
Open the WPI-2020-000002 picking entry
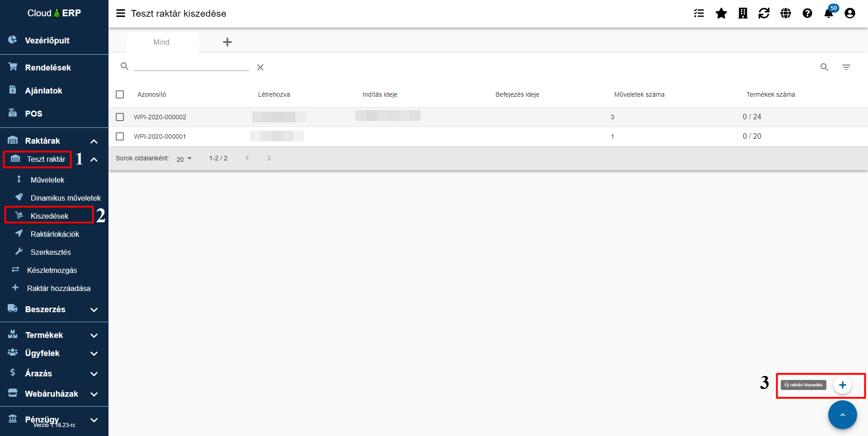[160, 117]
